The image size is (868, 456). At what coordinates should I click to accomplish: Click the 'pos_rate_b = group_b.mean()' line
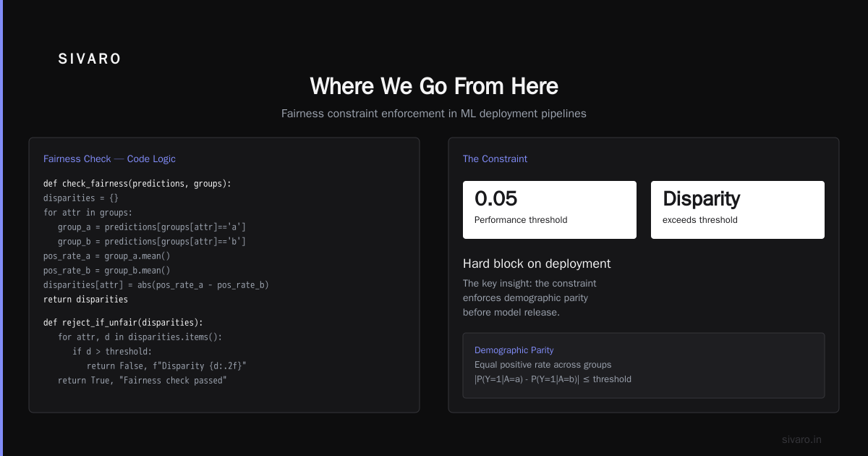[x=107, y=271]
